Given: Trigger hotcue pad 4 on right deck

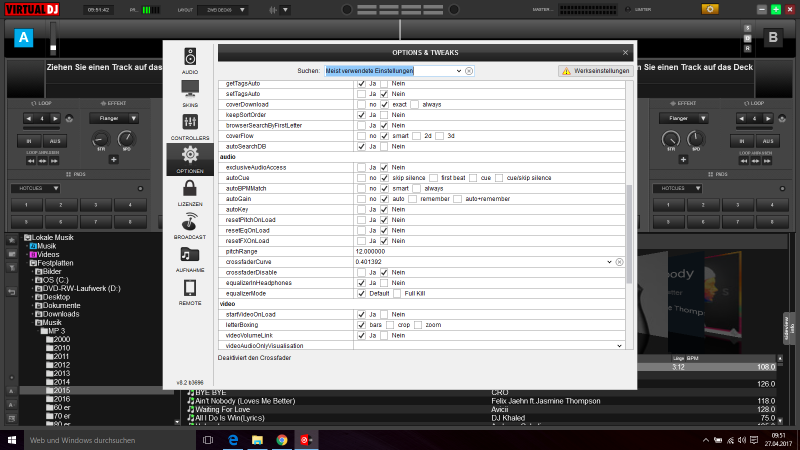Looking at the screenshot, I should pos(772,205).
